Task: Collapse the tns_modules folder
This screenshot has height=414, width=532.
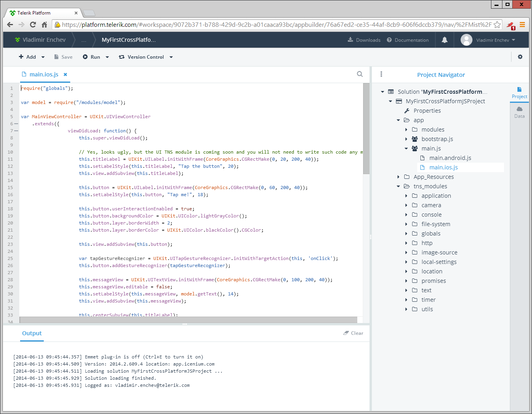Action: point(398,186)
